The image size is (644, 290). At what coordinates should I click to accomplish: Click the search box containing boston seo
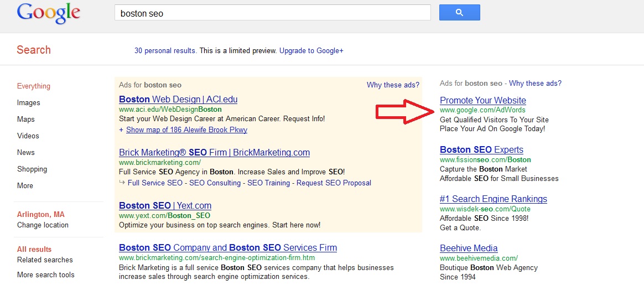[273, 13]
